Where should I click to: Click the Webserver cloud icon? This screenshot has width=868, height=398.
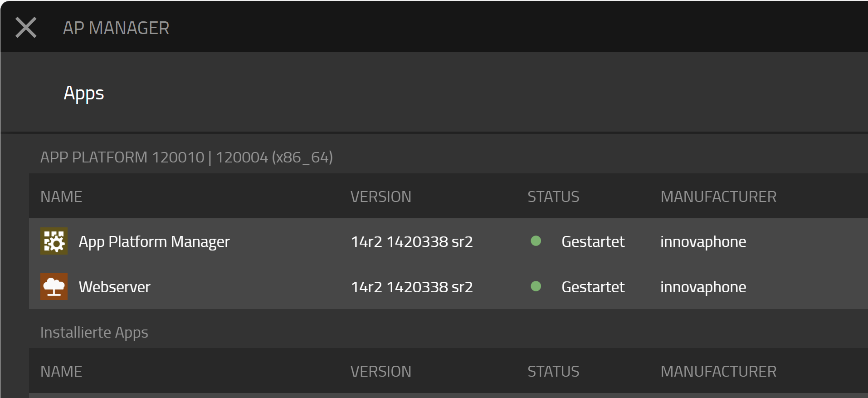pyautogui.click(x=54, y=286)
